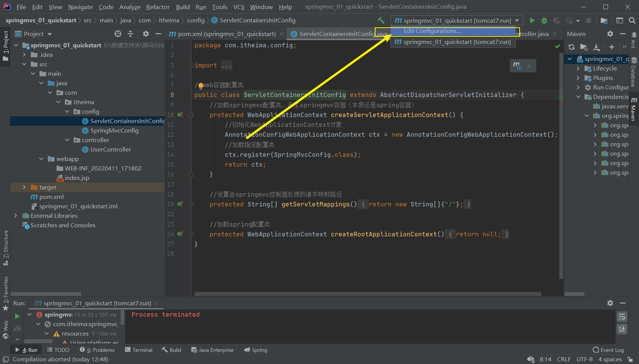639x364 pixels.
Task: Change UTF-8 file encoding
Action: click(x=584, y=359)
